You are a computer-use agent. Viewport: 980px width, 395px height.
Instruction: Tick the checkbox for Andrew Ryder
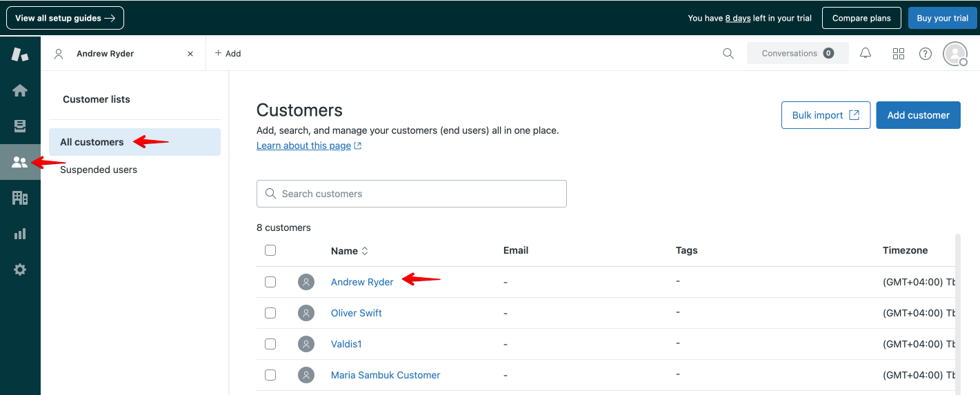click(270, 282)
